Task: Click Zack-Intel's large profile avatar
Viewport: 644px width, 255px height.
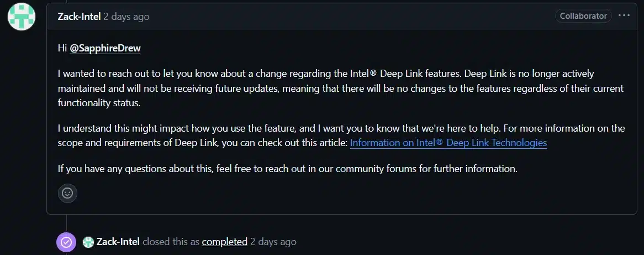Action: tap(22, 16)
